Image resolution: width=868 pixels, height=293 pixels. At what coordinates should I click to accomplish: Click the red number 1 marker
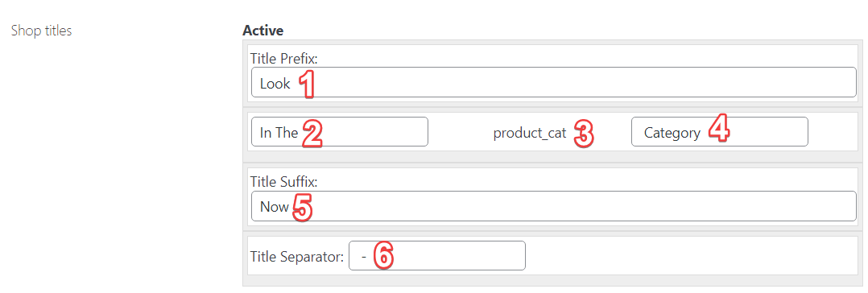point(308,85)
